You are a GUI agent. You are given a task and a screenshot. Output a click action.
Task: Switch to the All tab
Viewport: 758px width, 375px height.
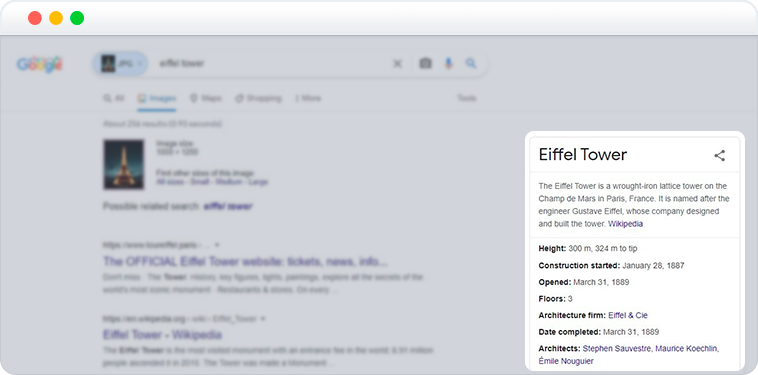114,98
